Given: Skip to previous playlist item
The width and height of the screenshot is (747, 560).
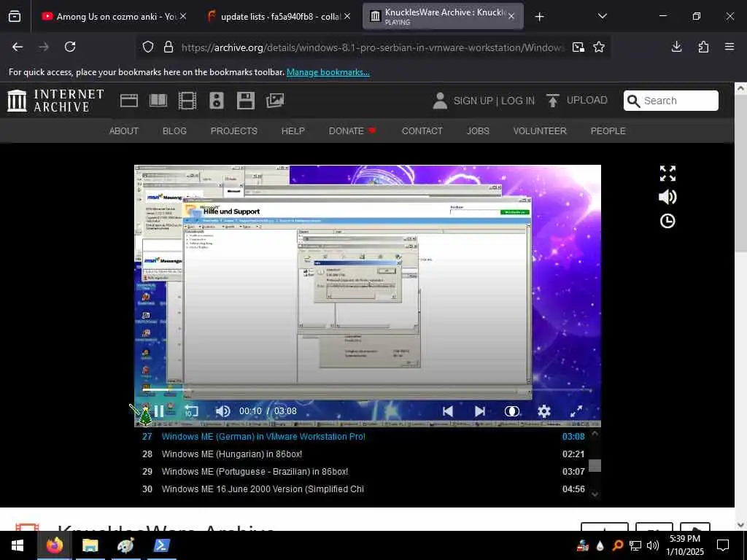Looking at the screenshot, I should [x=448, y=411].
